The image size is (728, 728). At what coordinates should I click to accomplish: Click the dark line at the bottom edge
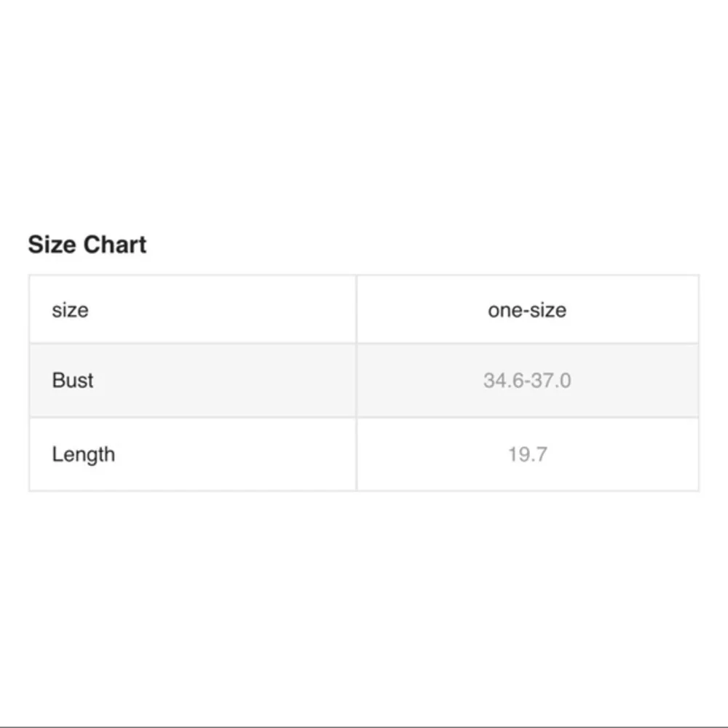[364, 727]
